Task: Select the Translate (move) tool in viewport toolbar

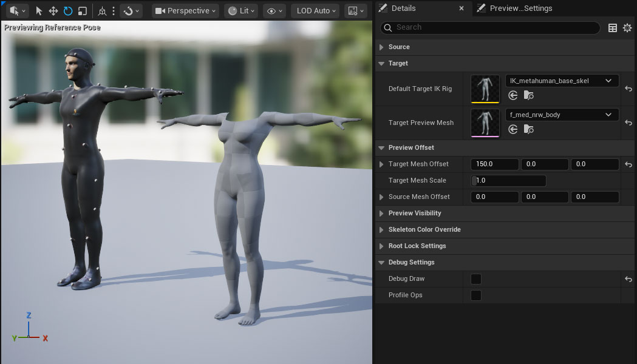Action: 53,11
